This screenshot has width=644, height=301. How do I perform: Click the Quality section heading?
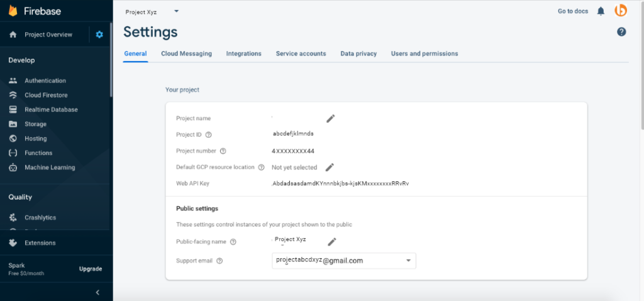[20, 197]
